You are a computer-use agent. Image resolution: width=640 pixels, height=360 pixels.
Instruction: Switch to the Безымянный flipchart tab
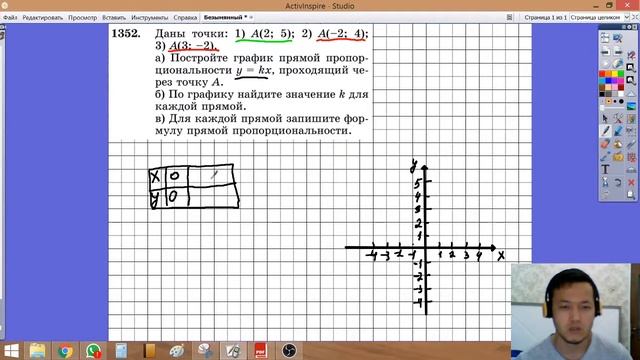coord(225,18)
